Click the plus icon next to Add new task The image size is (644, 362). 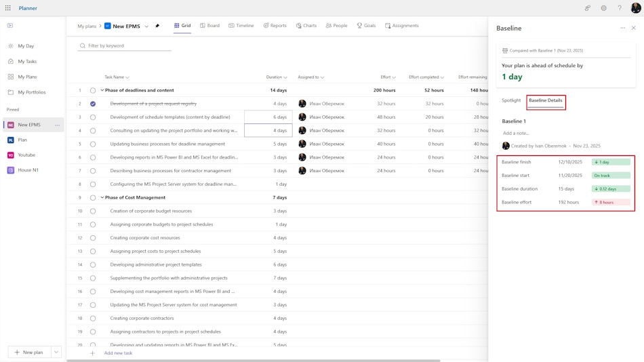tap(92, 353)
